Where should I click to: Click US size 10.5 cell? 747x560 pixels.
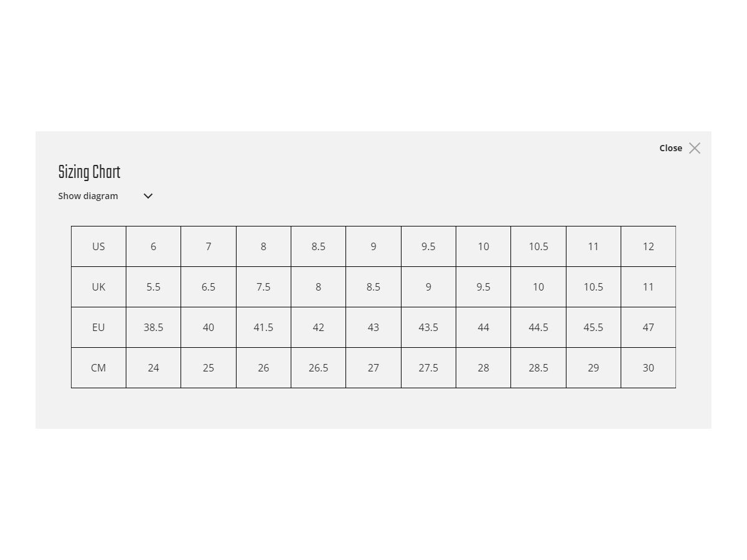[x=538, y=246]
